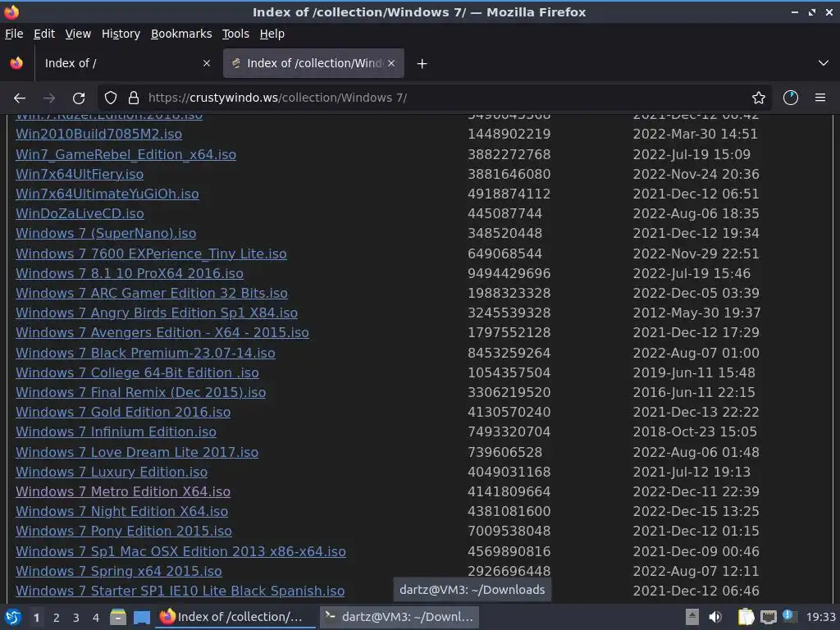Switch to workspace 3
840x630 pixels.
point(76,618)
